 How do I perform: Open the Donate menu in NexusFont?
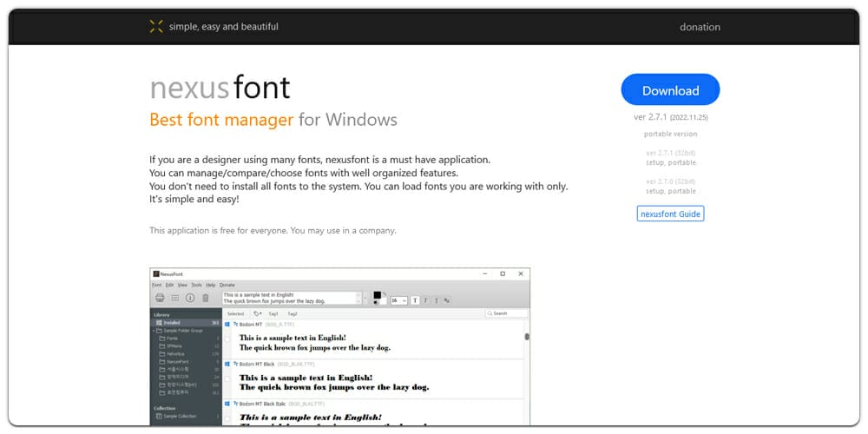coord(227,285)
